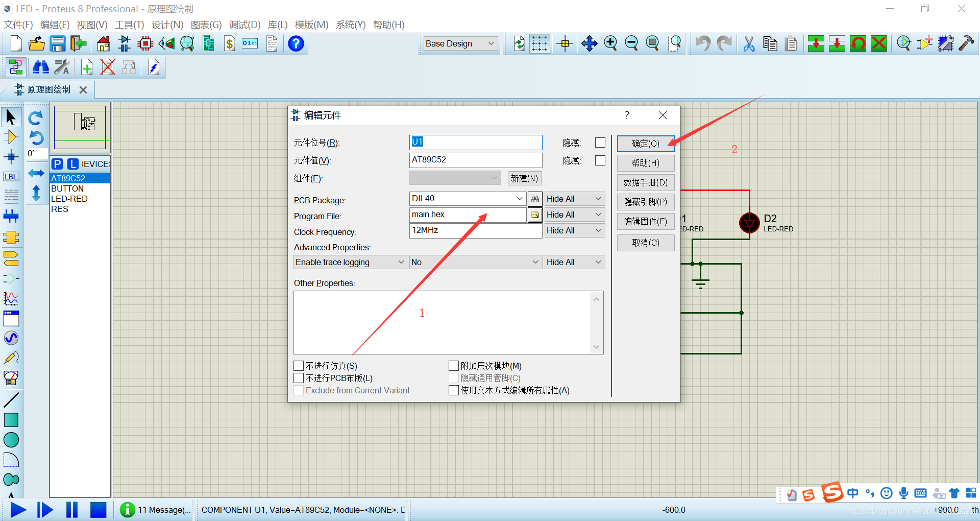Click the 确定(O) confirm button
This screenshot has height=521, width=980.
tap(646, 144)
